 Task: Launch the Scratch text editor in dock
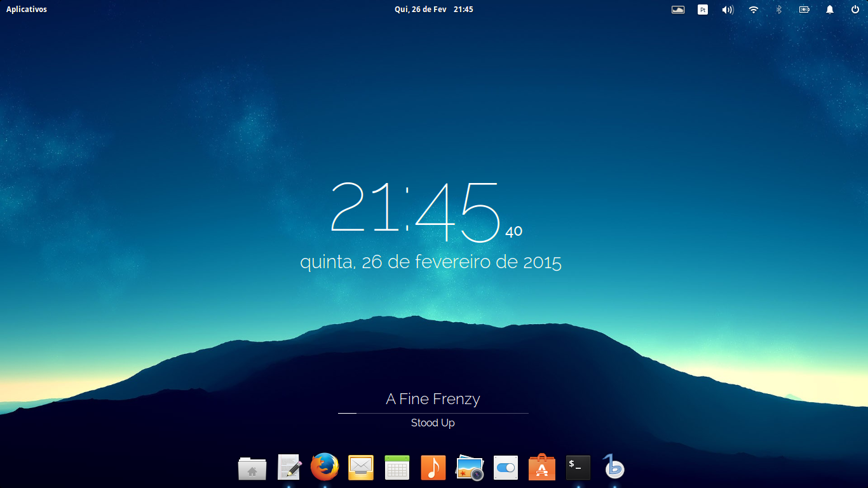(289, 468)
